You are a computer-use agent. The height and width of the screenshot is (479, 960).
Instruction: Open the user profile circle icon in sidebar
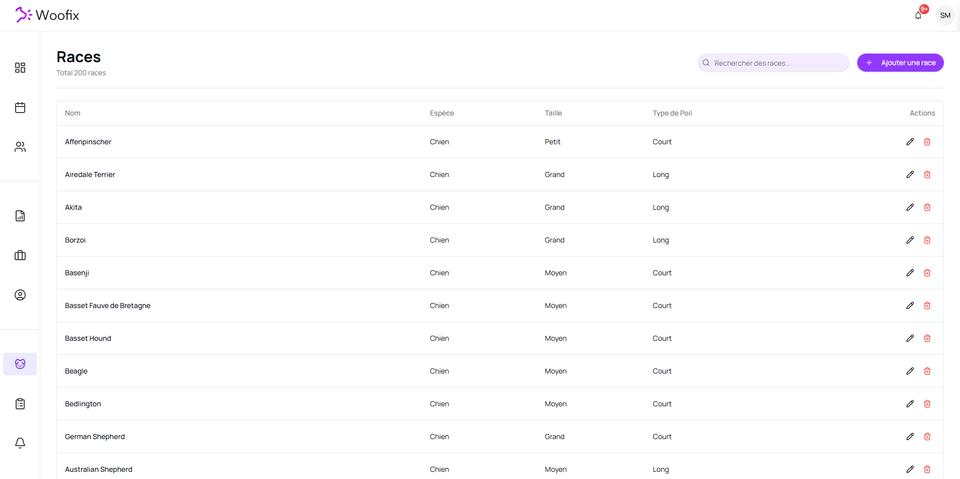coord(20,295)
